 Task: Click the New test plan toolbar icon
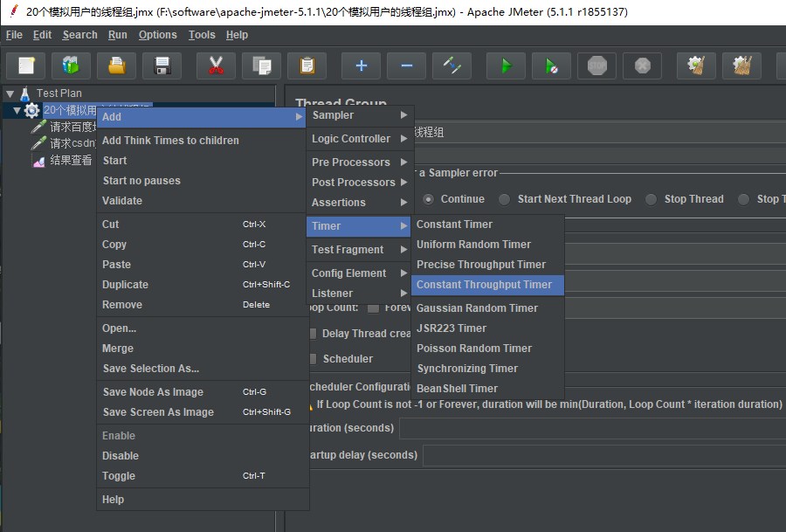tap(26, 66)
